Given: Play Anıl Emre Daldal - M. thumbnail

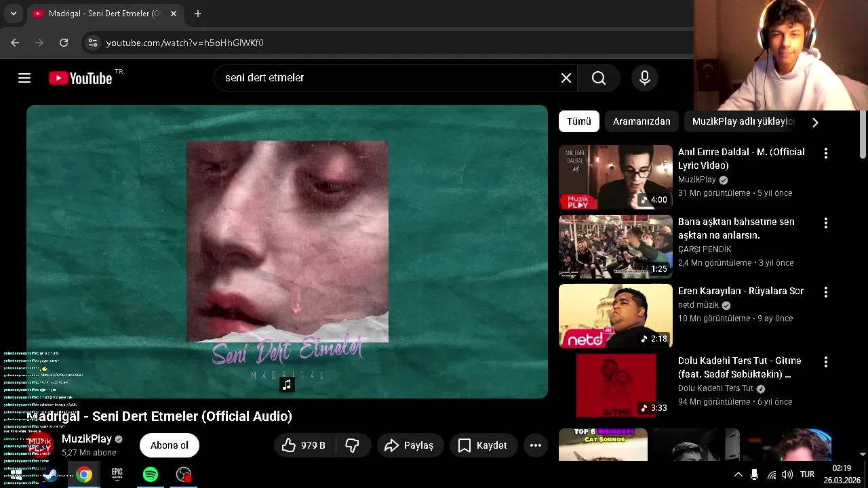Looking at the screenshot, I should [x=616, y=177].
